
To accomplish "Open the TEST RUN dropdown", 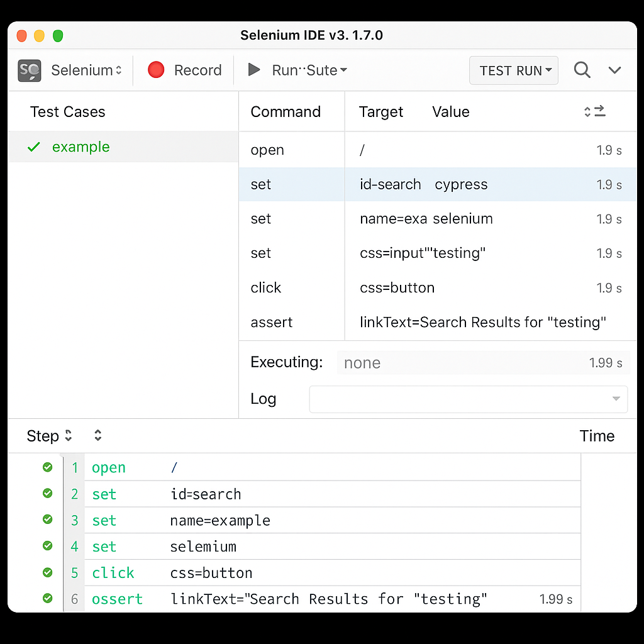I will 514,70.
